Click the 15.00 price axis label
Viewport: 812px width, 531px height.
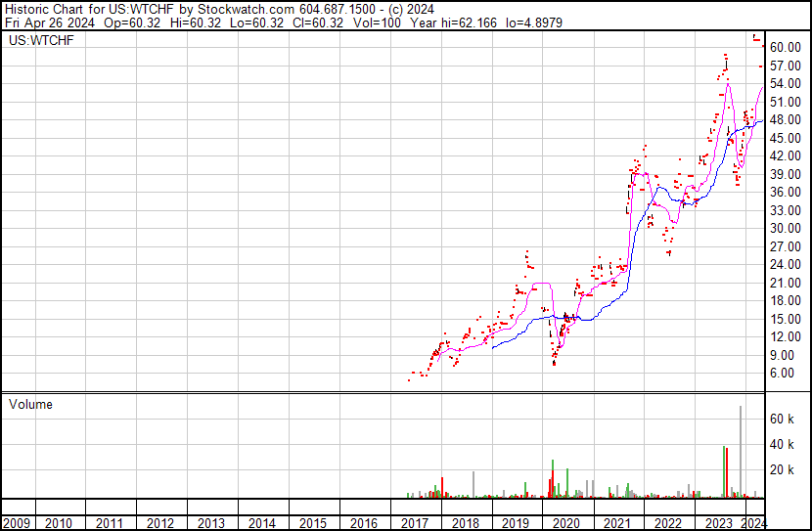click(786, 319)
